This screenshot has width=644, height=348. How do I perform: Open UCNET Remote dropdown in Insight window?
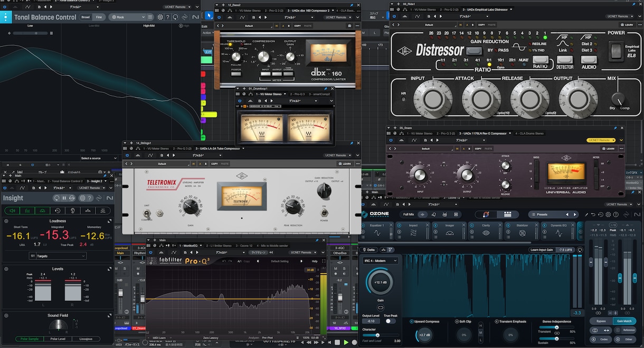[92, 188]
